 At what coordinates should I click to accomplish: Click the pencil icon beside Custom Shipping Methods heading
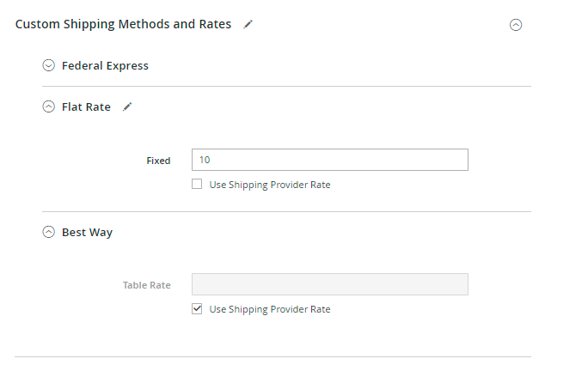click(x=248, y=25)
